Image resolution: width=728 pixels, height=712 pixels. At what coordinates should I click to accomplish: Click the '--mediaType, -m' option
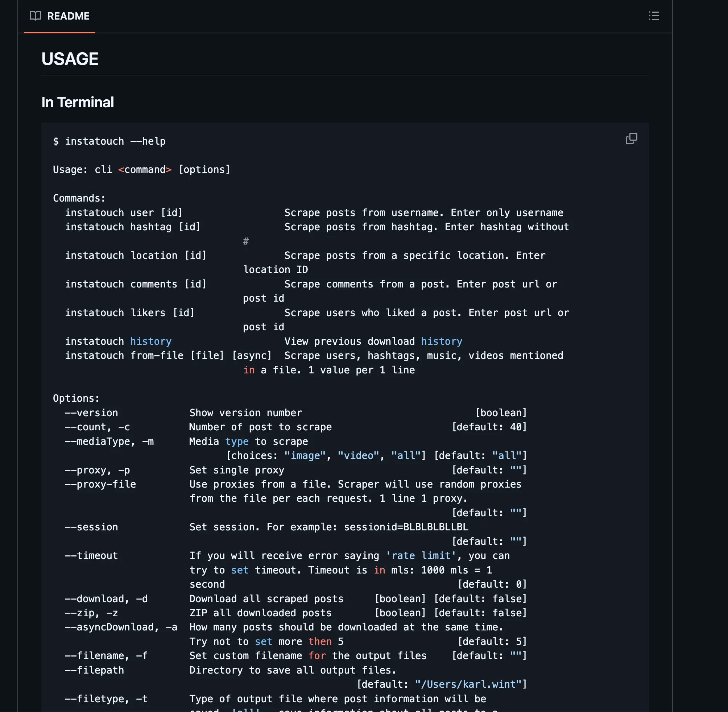pos(109,442)
